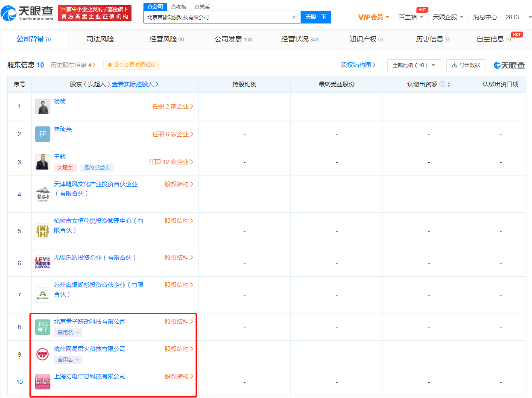Select the 查关系 search tab

click(202, 7)
